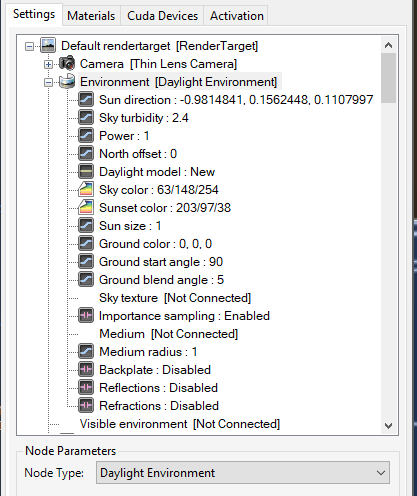This screenshot has height=496, width=417.
Task: Open the Node Type dropdown
Action: (x=243, y=472)
